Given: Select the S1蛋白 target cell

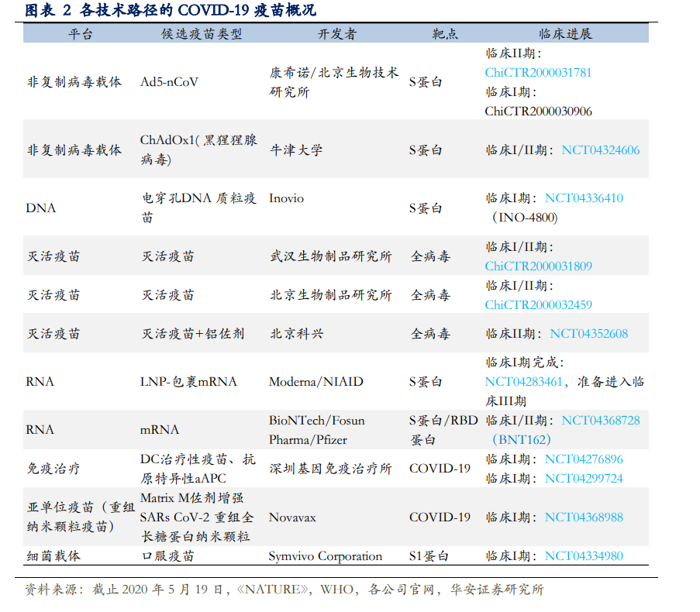Looking at the screenshot, I should click(429, 556).
